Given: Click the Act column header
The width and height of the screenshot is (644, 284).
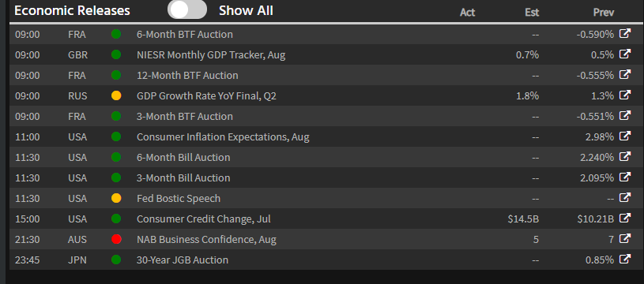Looking at the screenshot, I should point(467,13).
